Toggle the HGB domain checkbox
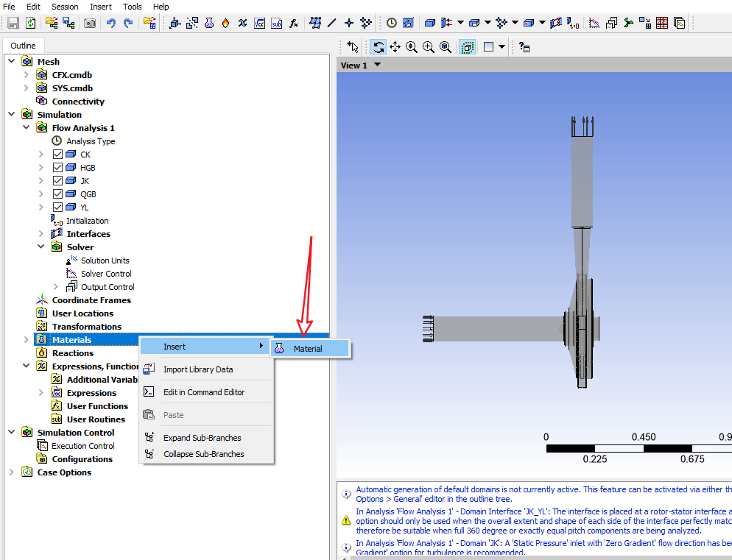Screen dimensions: 732x560 coord(58,168)
